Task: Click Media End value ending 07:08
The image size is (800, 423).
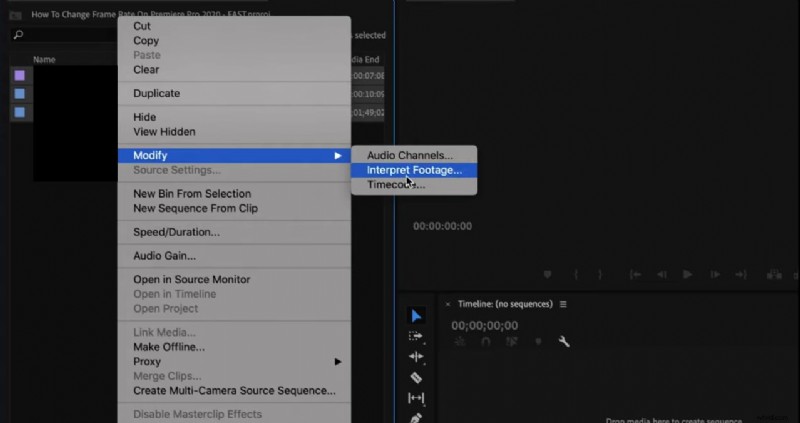Action: tap(367, 76)
